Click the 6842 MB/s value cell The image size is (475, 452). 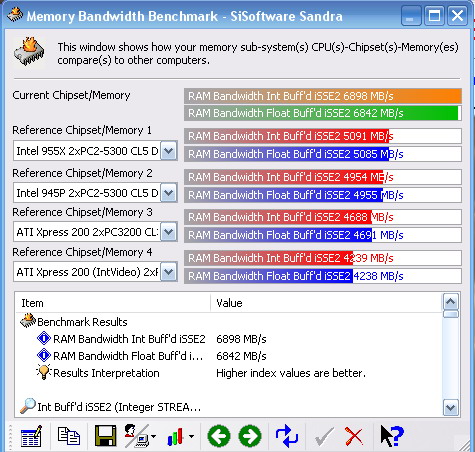pyautogui.click(x=241, y=356)
